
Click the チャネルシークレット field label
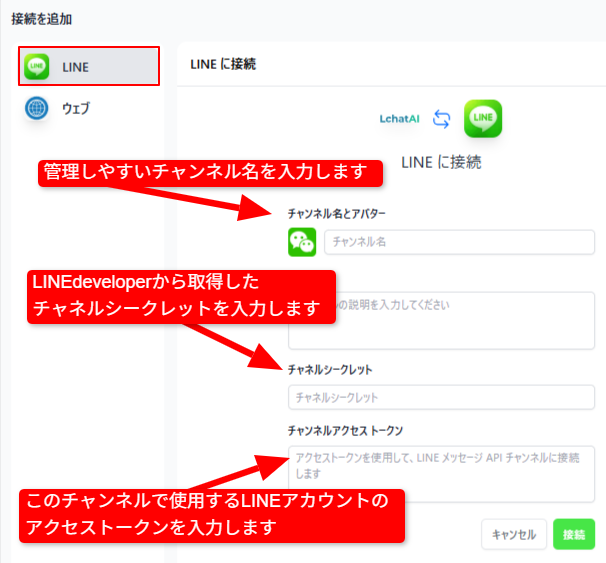click(330, 370)
